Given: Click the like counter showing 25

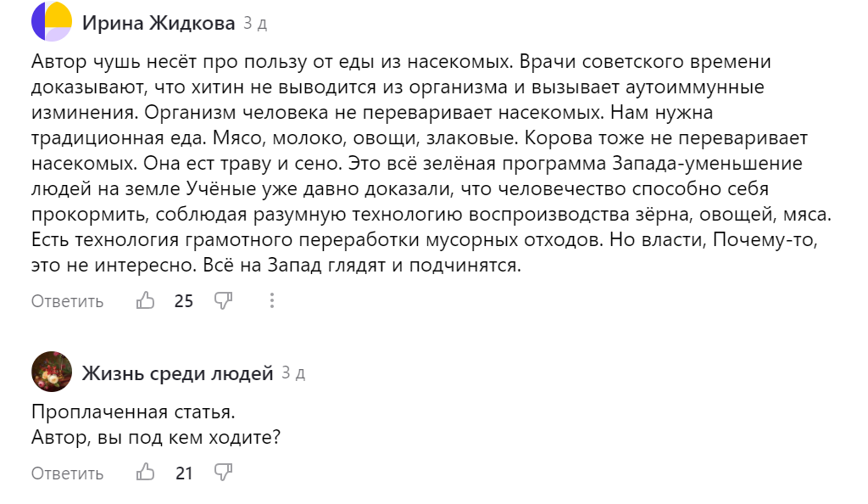Looking at the screenshot, I should click(x=183, y=300).
